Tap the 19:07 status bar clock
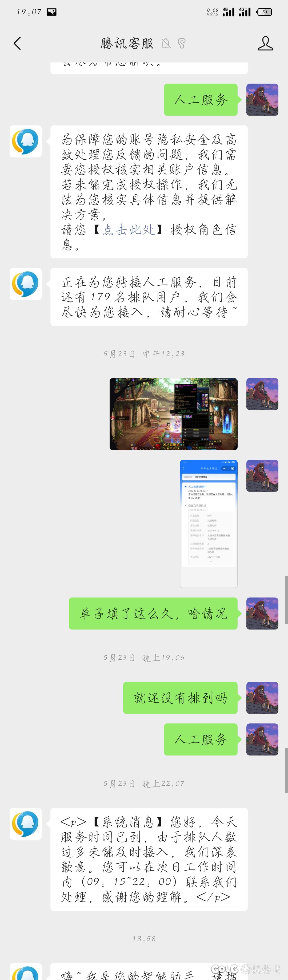This screenshot has width=288, height=980. [29, 12]
